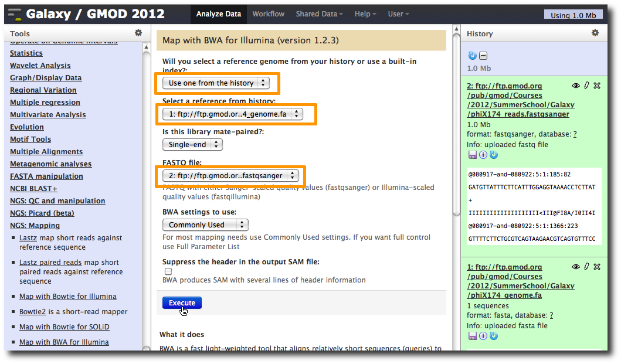The height and width of the screenshot is (364, 621).
Task: Open the Wavelet Analysis tool section
Action: (x=40, y=65)
